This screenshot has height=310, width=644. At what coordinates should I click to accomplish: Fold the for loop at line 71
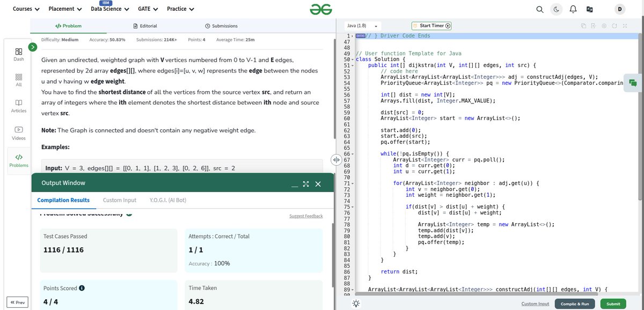pyautogui.click(x=352, y=183)
